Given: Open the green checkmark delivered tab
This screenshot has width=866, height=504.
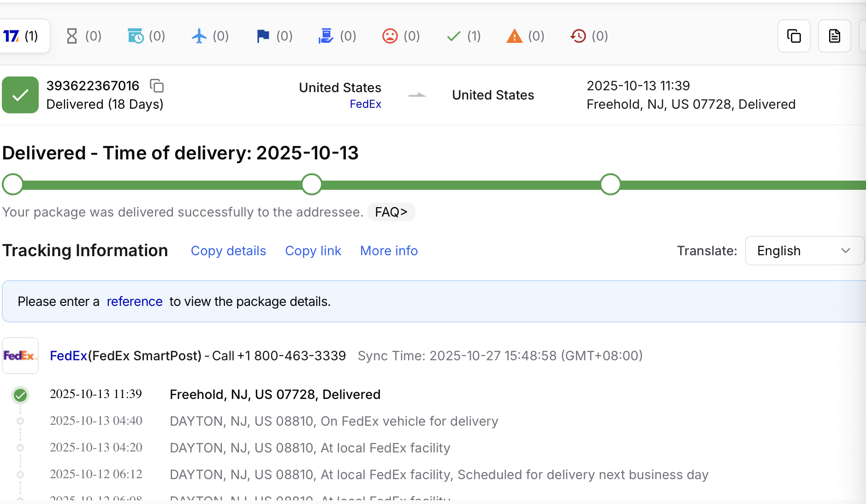Looking at the screenshot, I should click(463, 36).
